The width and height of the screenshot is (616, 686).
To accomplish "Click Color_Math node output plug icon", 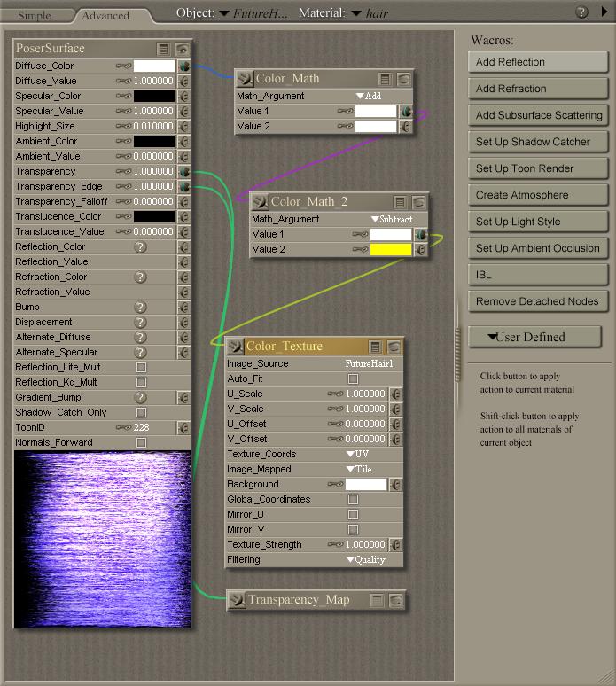I will coord(244,79).
